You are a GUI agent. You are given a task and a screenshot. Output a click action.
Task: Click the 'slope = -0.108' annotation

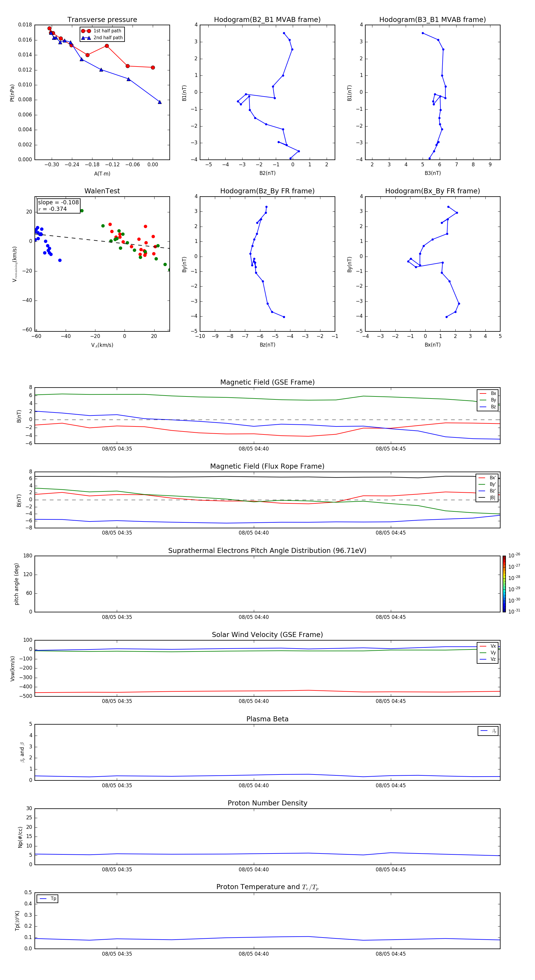click(x=58, y=203)
